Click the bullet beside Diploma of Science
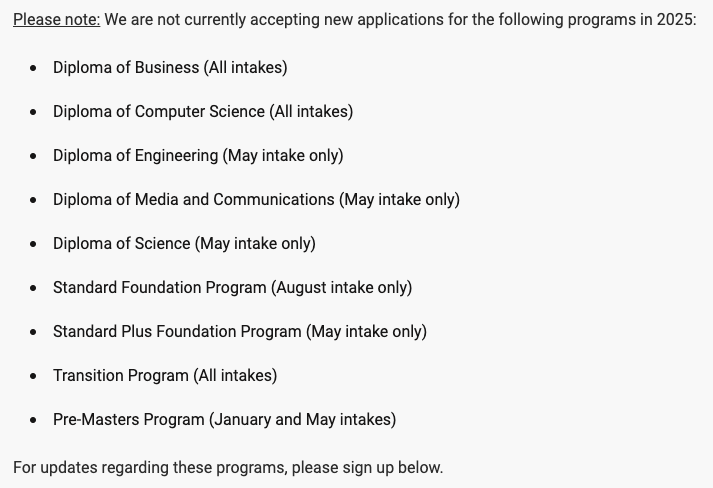The height and width of the screenshot is (488, 713). click(x=33, y=244)
